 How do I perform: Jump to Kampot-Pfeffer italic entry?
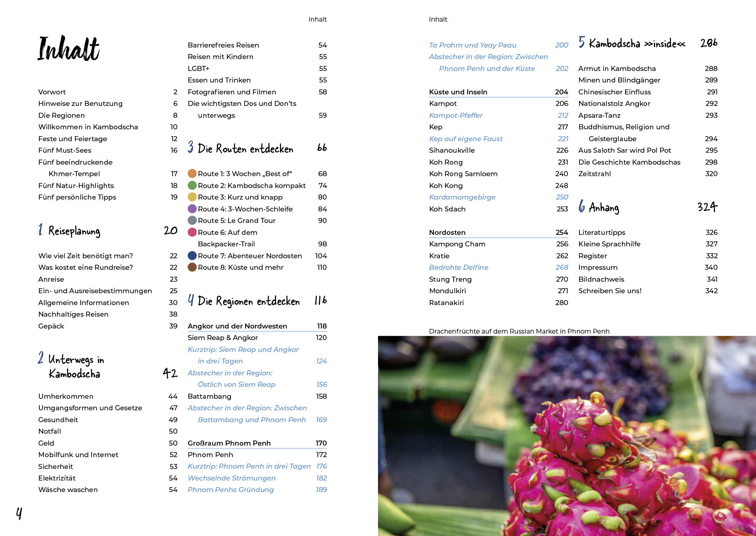455,115
